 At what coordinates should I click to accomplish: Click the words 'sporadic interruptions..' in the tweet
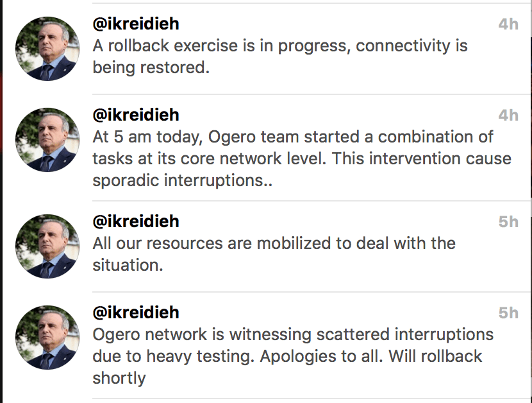(x=182, y=180)
